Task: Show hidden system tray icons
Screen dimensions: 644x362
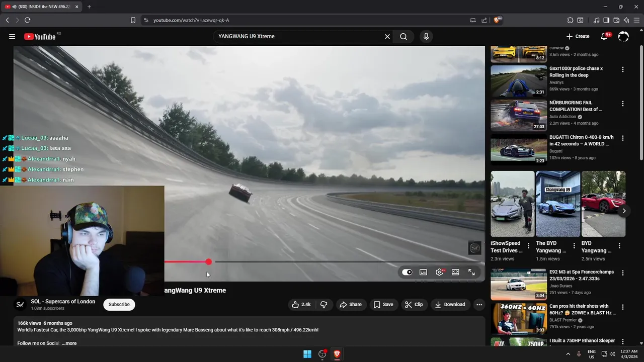Action: (568, 354)
